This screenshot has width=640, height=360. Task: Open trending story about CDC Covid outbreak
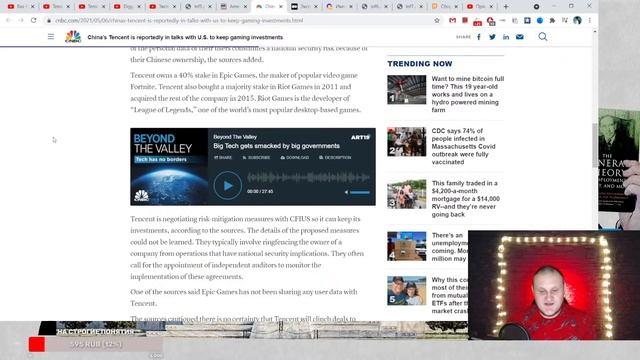(x=464, y=147)
